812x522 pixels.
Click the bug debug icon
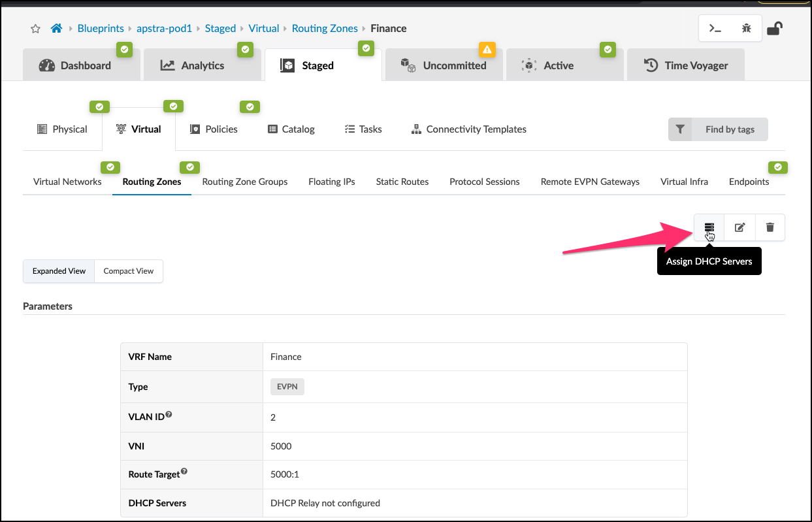[x=746, y=29]
